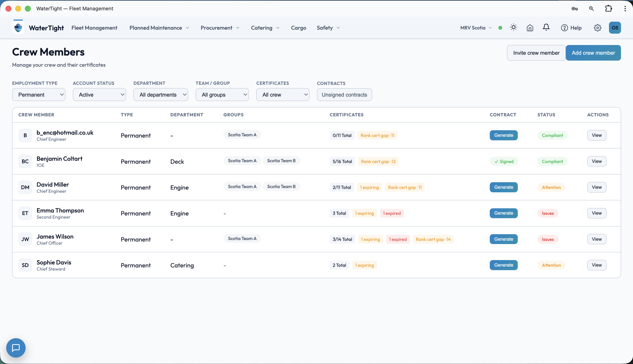View Benjamin Coltart's crew record
The height and width of the screenshot is (364, 633).
[597, 161]
